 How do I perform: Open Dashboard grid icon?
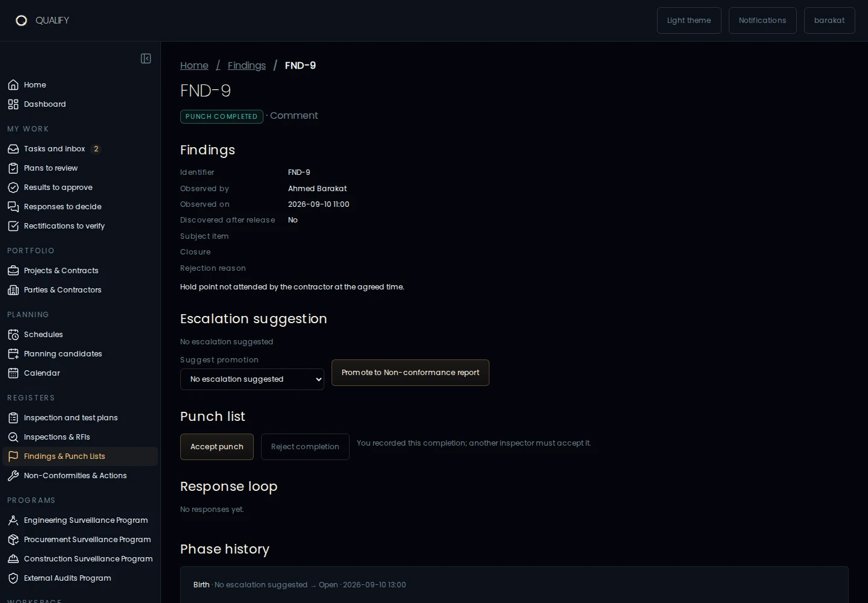13,104
